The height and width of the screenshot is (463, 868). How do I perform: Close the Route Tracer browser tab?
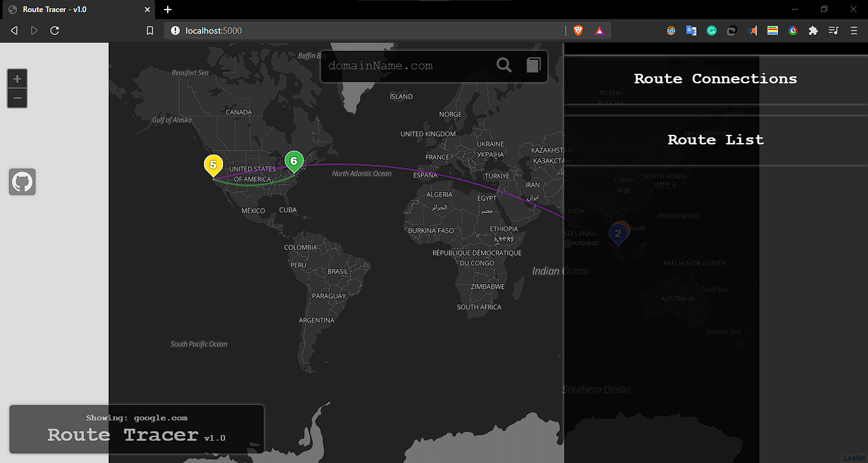147,10
